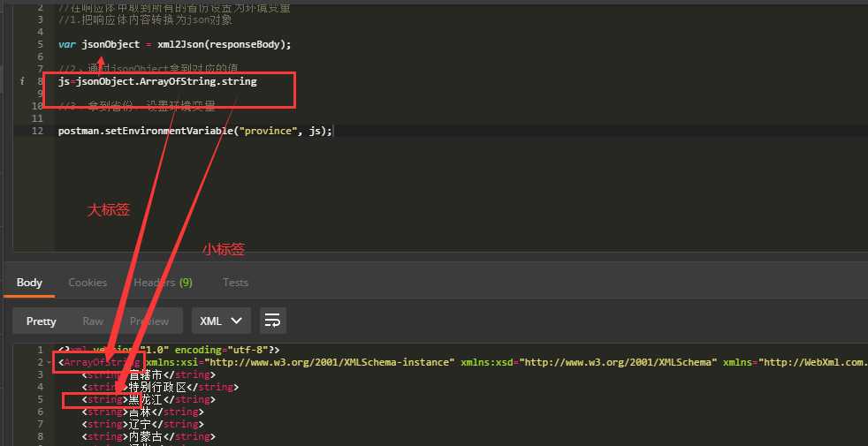Select the Pretty view button
The width and height of the screenshot is (868, 446).
coord(41,321)
